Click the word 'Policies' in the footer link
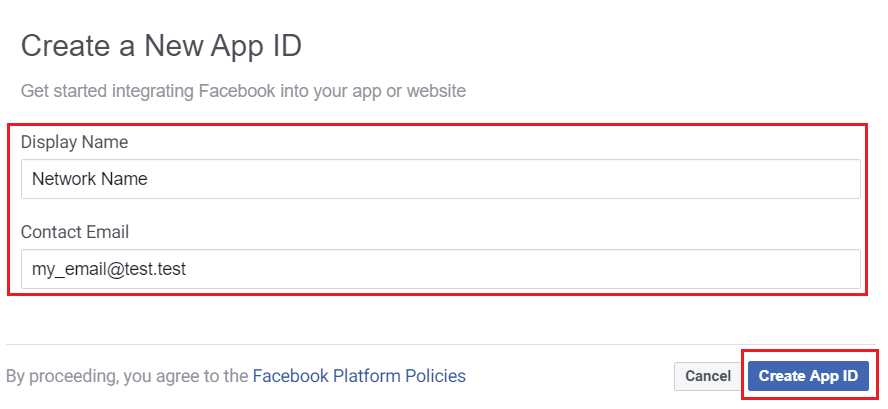Image resolution: width=888 pixels, height=409 pixels. tap(434, 376)
